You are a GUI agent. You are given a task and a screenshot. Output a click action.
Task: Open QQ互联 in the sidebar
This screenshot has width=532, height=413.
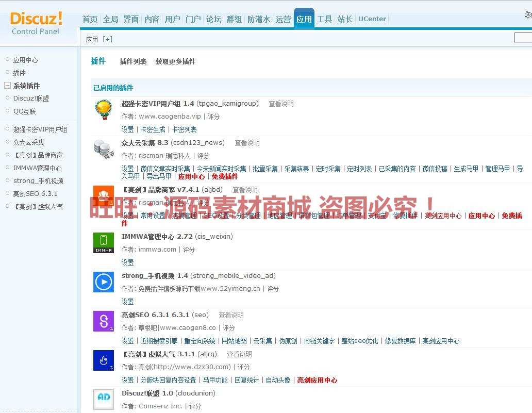pos(24,111)
